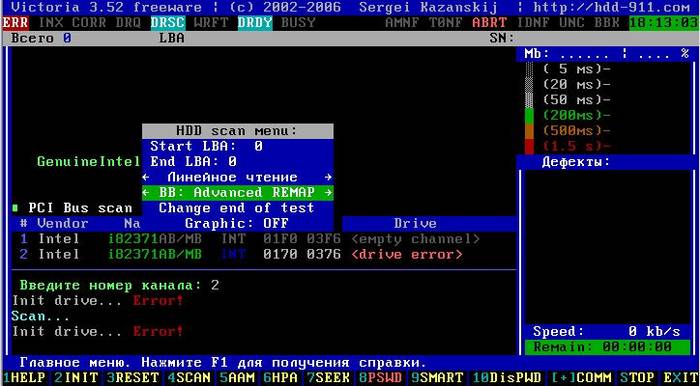The width and height of the screenshot is (700, 386).
Task: Open 4SCAN from the bottom bar
Action: [189, 378]
